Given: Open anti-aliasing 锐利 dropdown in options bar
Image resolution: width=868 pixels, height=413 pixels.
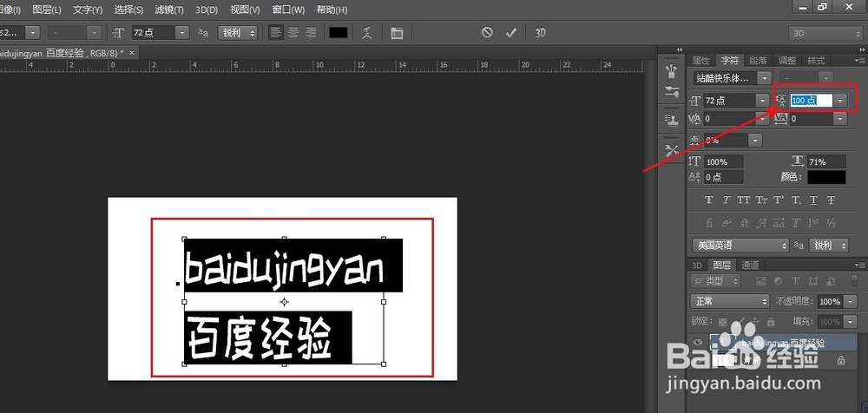Looking at the screenshot, I should click(x=238, y=33).
